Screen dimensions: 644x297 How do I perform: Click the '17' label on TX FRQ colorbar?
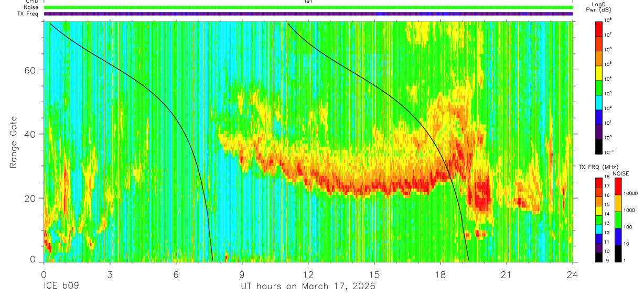607,186
